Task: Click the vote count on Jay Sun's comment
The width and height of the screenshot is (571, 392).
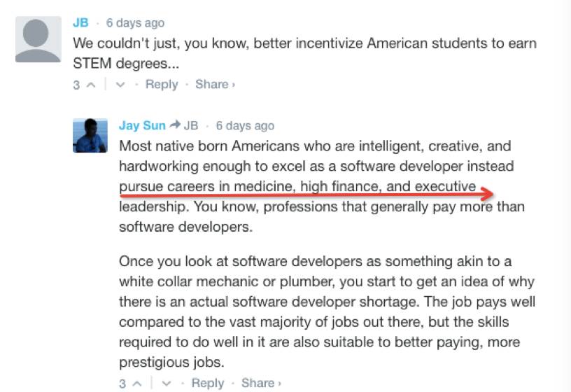Action: [x=122, y=384]
